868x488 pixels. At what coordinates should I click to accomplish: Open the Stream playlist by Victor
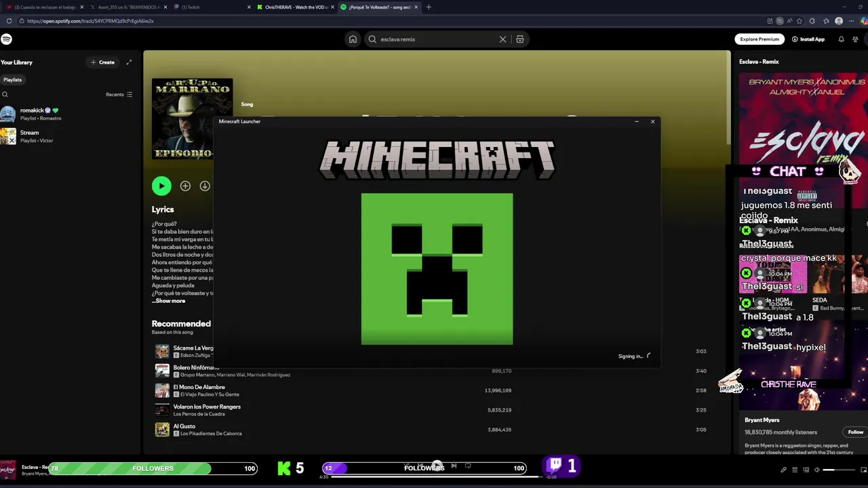click(x=68, y=136)
